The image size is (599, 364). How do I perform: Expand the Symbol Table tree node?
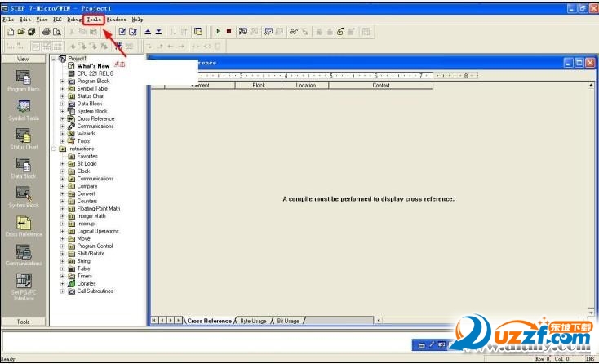(62, 89)
